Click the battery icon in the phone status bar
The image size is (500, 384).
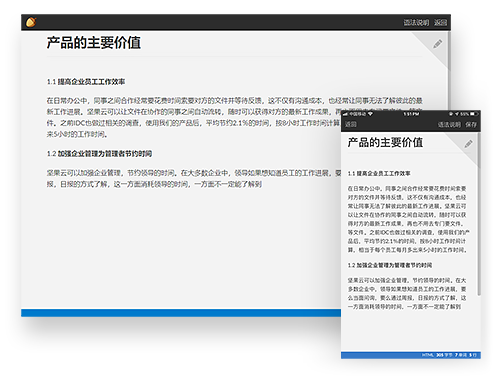[474, 114]
